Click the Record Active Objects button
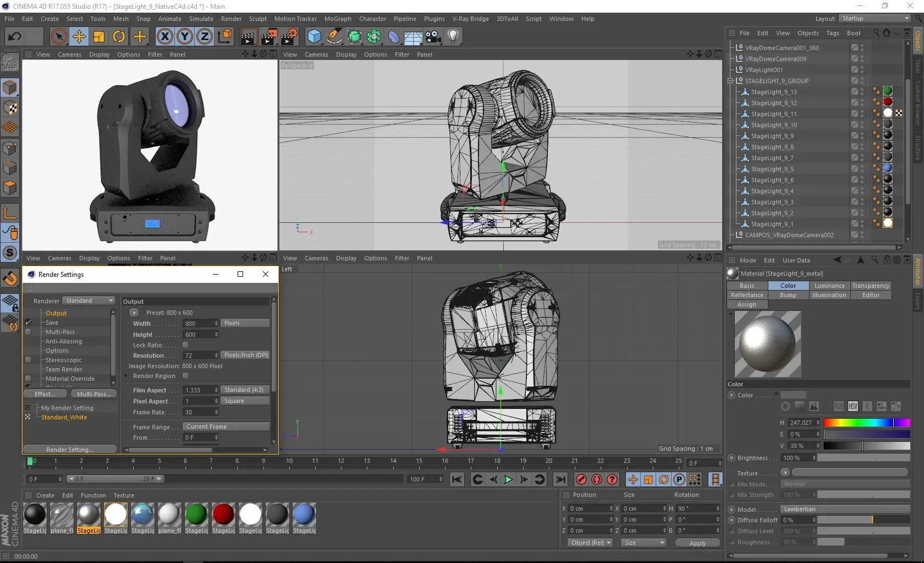The image size is (924, 563). coord(581,479)
